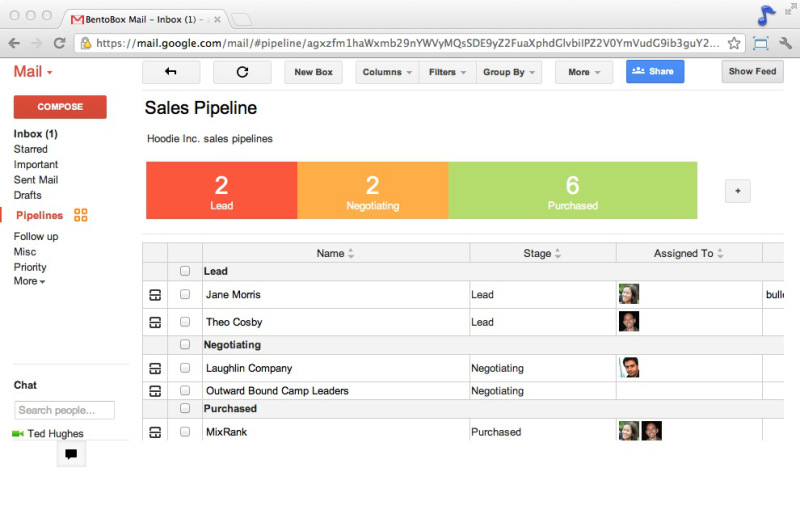Click the green Purchased stage block

click(x=572, y=190)
